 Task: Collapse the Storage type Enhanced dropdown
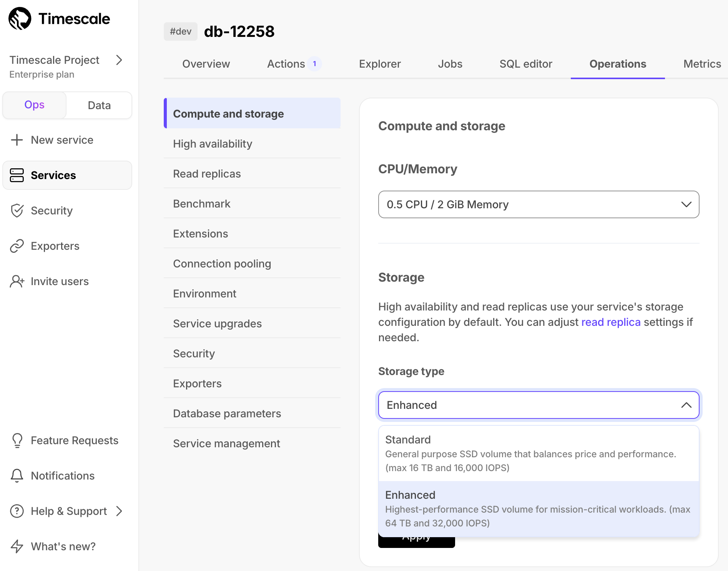pyautogui.click(x=539, y=405)
